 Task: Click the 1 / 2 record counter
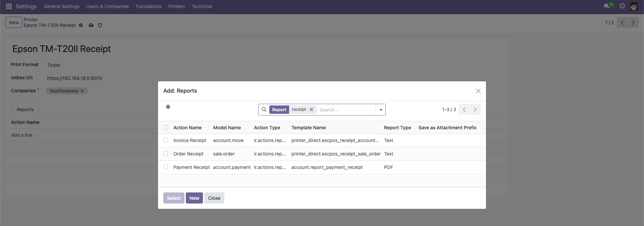609,22
